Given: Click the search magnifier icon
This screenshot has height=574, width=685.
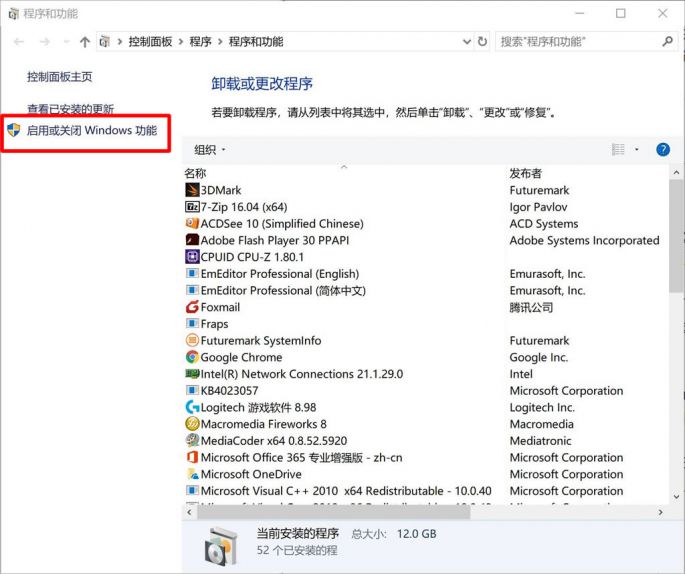Looking at the screenshot, I should pyautogui.click(x=667, y=41).
